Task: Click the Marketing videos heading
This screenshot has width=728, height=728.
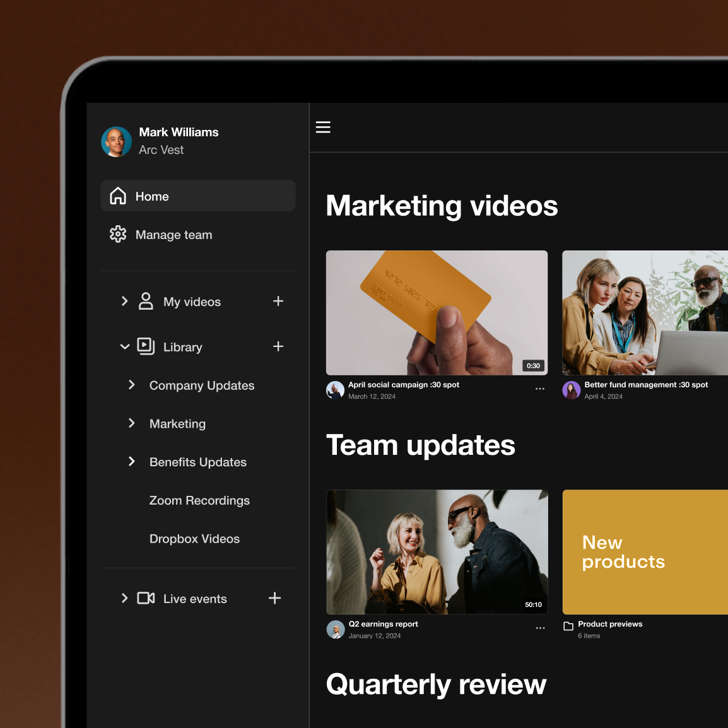Action: 442,206
